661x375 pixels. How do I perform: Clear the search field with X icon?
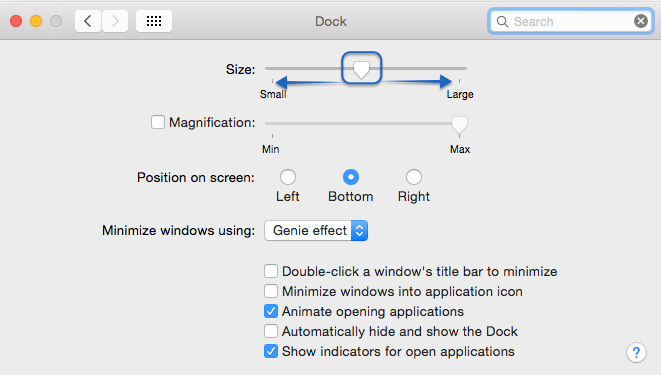[x=641, y=21]
